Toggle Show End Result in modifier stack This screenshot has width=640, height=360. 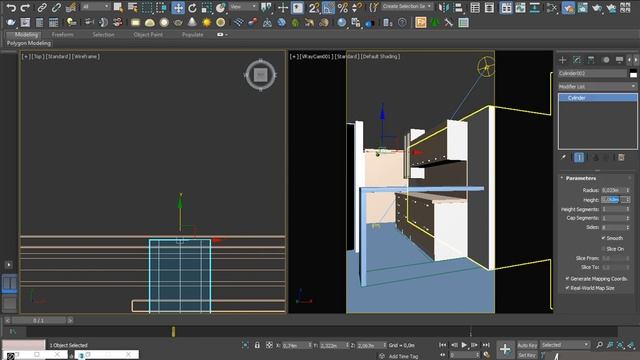(579, 157)
